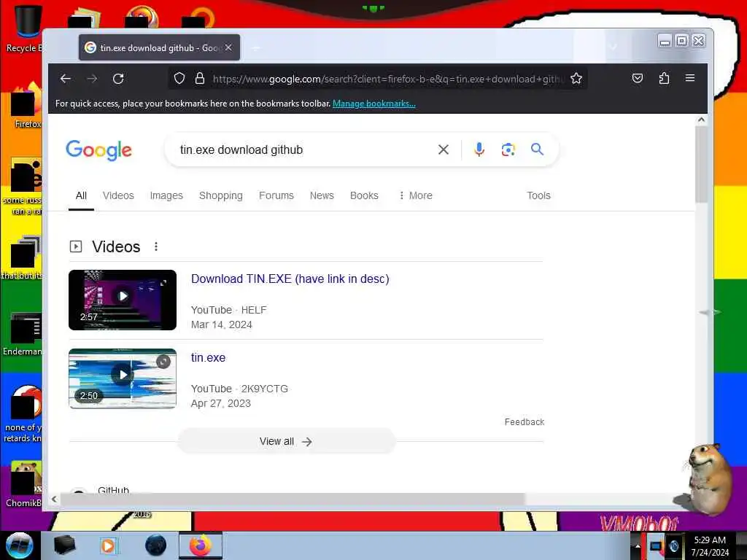Click scroll-left arrow on horizontal scrollbar

click(54, 499)
